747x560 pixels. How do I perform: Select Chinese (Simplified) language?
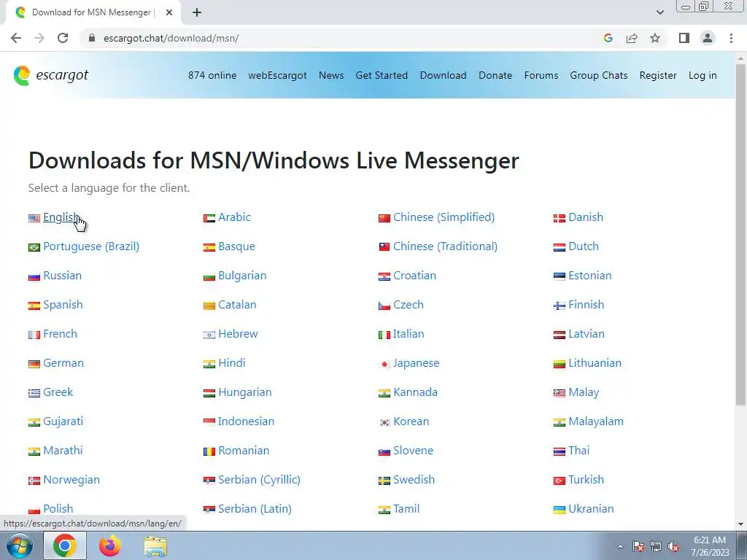tap(444, 217)
